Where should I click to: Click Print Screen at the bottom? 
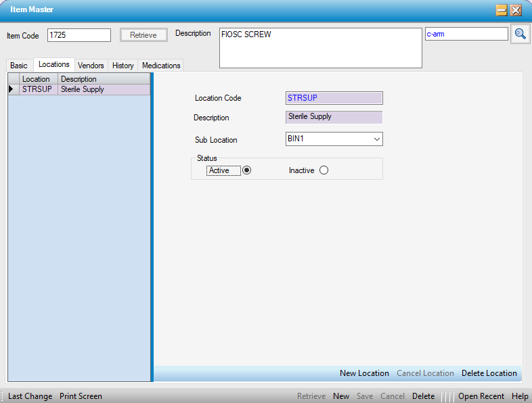coord(81,396)
